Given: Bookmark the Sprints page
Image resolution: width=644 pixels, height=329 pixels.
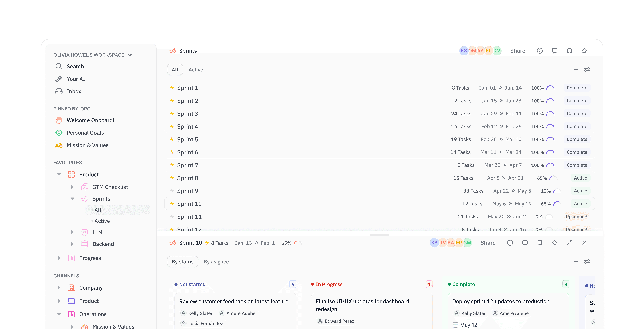Looking at the screenshot, I should 569,51.
